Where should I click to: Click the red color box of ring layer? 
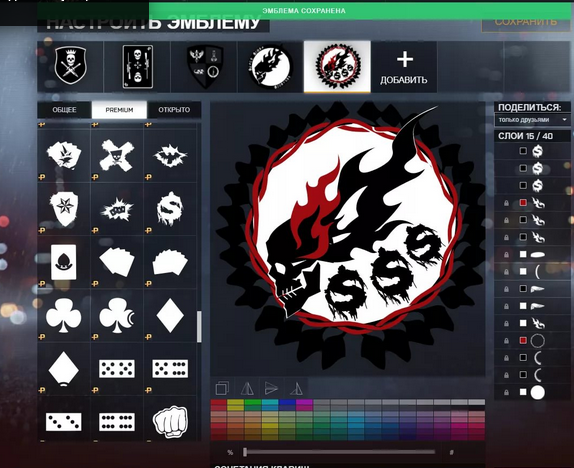click(x=523, y=341)
